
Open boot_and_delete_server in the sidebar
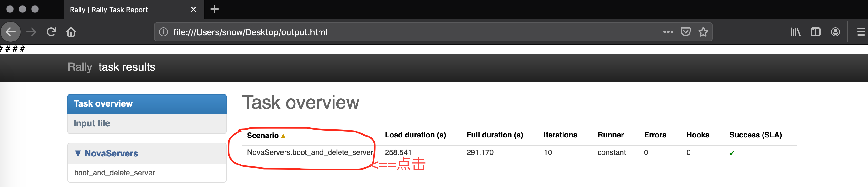pos(147,173)
